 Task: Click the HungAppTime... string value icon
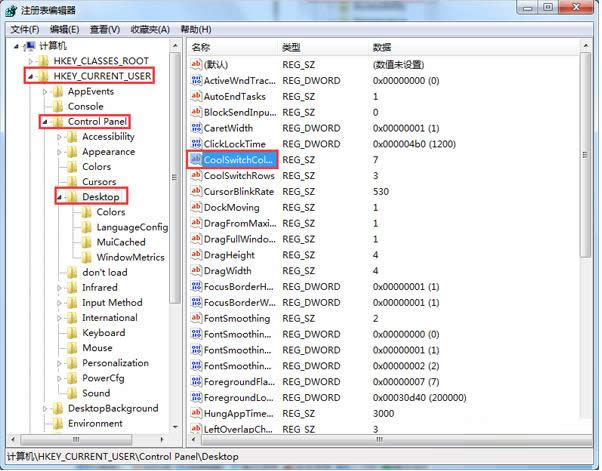(196, 413)
